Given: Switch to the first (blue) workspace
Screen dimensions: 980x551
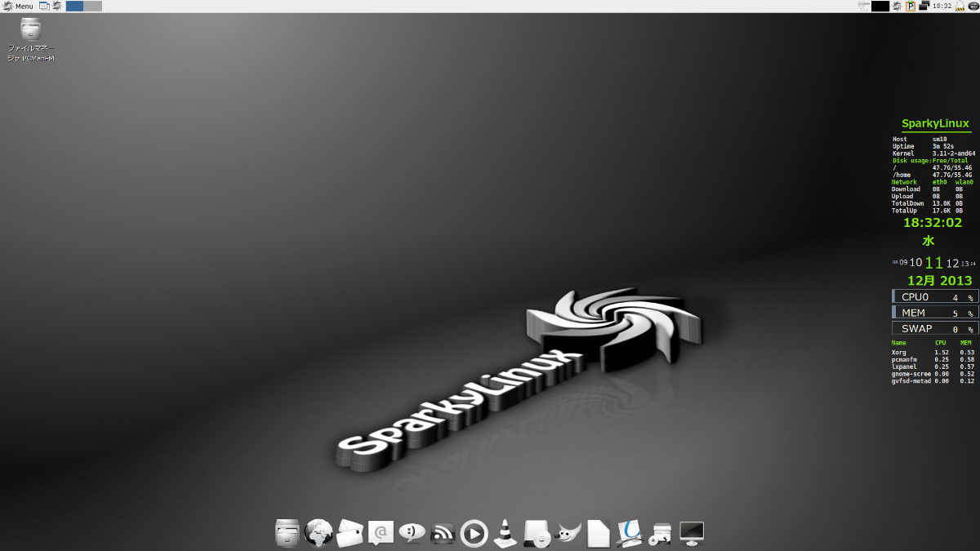Looking at the screenshot, I should [75, 6].
